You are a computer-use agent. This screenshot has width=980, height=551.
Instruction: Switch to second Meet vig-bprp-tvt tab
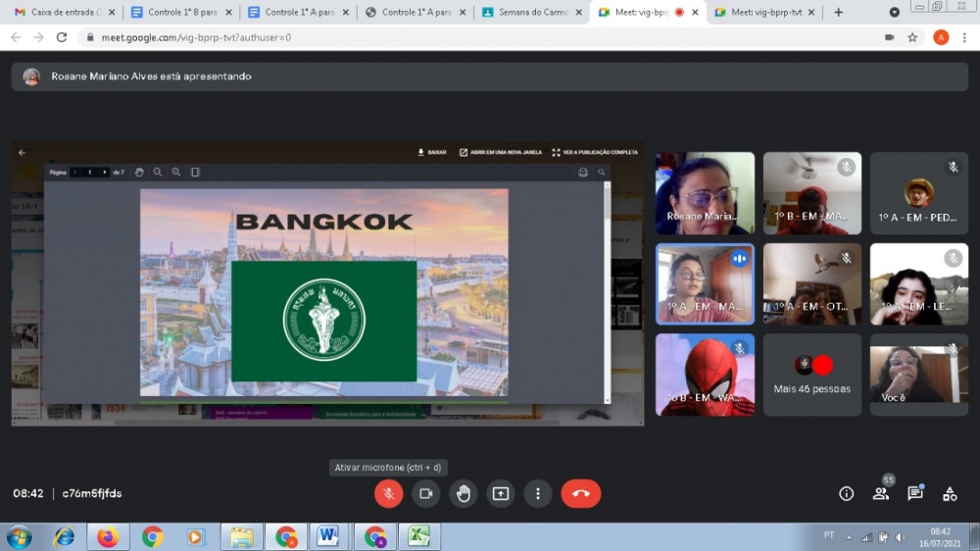point(766,12)
